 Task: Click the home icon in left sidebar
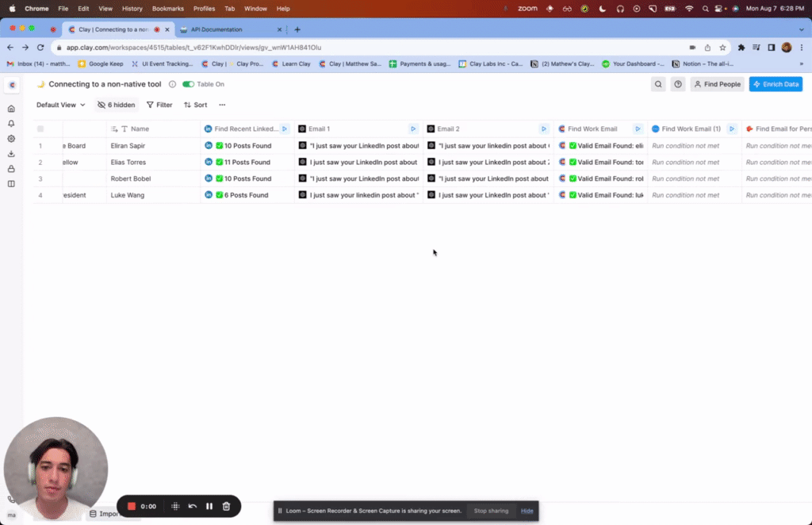pyautogui.click(x=11, y=109)
